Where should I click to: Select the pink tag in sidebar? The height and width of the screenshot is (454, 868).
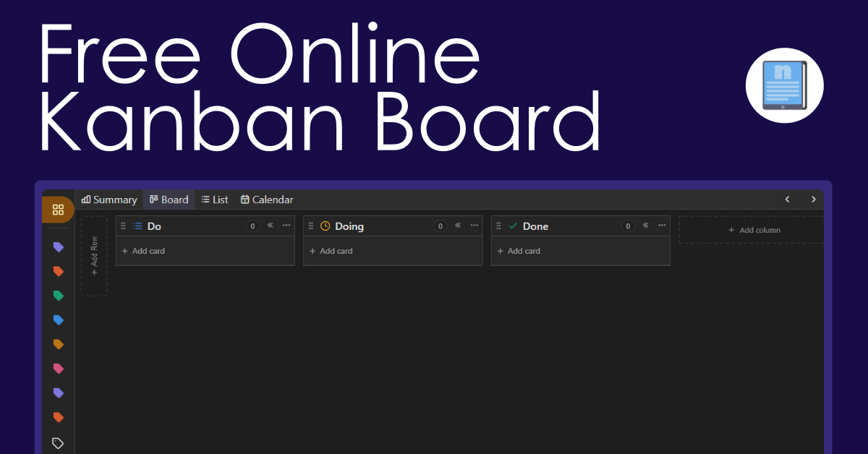(x=59, y=369)
